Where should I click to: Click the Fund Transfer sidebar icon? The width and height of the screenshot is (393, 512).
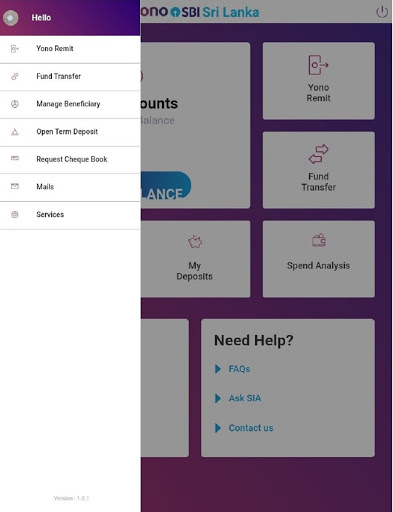(x=15, y=76)
